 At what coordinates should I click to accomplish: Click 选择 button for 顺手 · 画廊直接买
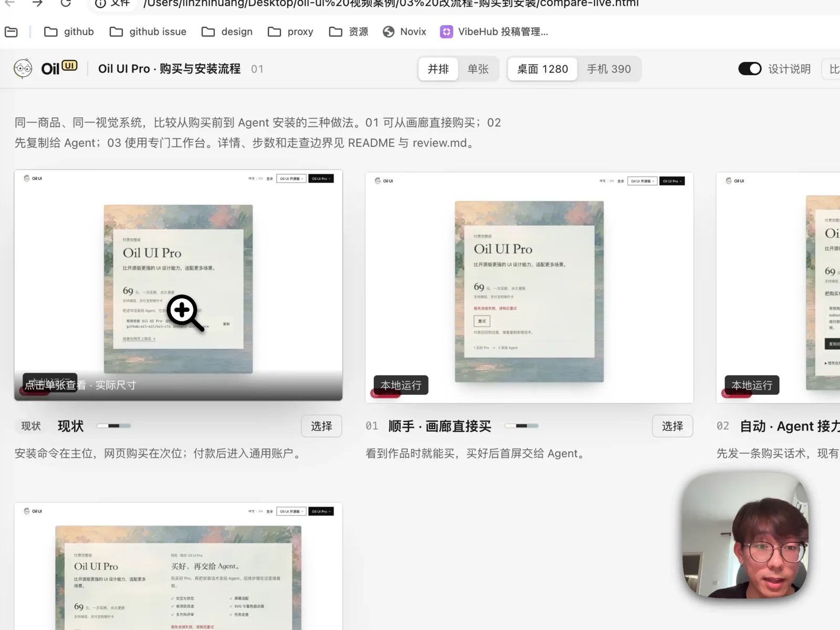(673, 426)
